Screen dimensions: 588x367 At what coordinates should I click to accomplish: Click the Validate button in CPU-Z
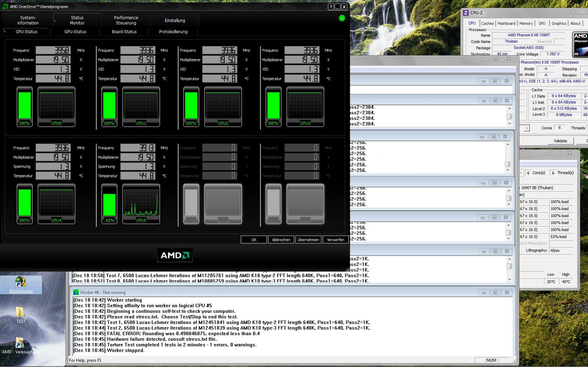coord(560,141)
